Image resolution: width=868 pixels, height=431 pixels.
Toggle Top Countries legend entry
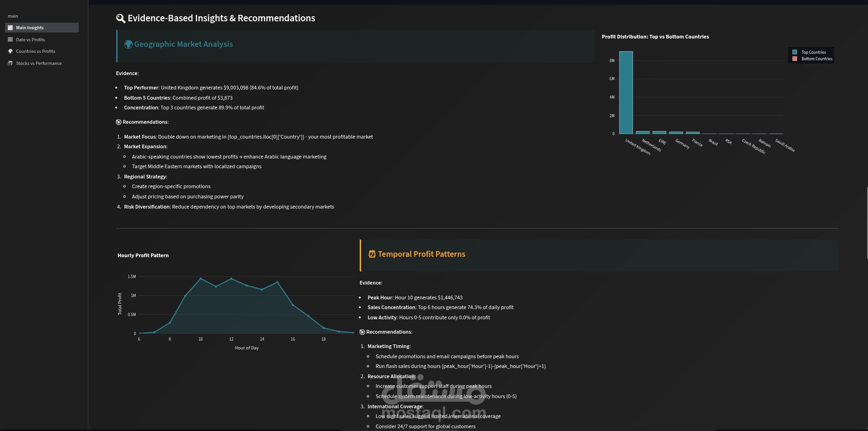coord(812,52)
